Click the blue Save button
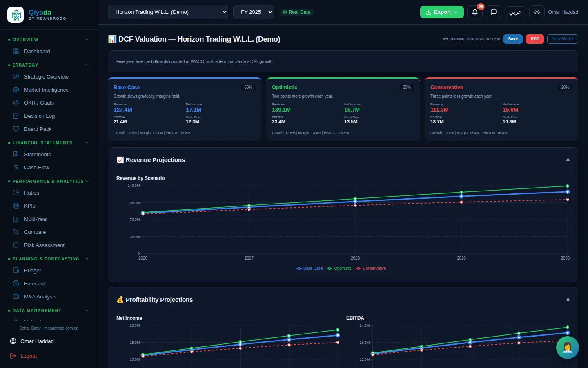 [513, 39]
